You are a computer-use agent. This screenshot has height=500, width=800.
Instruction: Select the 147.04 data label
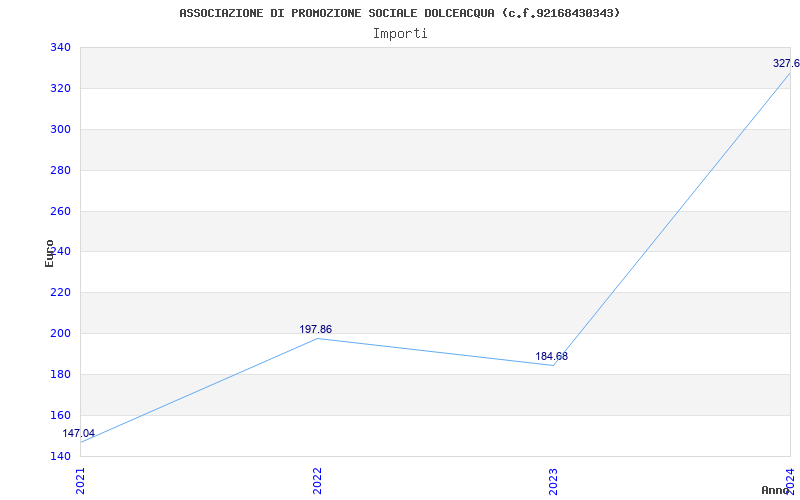[79, 433]
